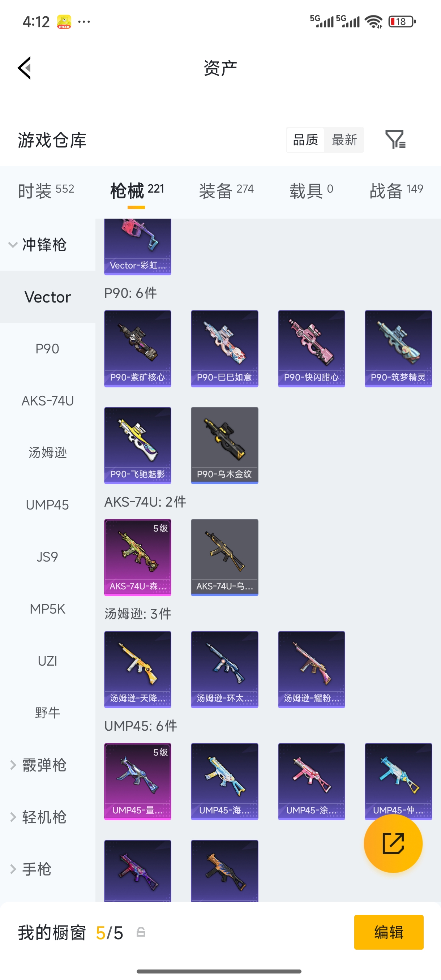The image size is (441, 980).
Task: Open the filter funnel icon
Action: [x=395, y=139]
